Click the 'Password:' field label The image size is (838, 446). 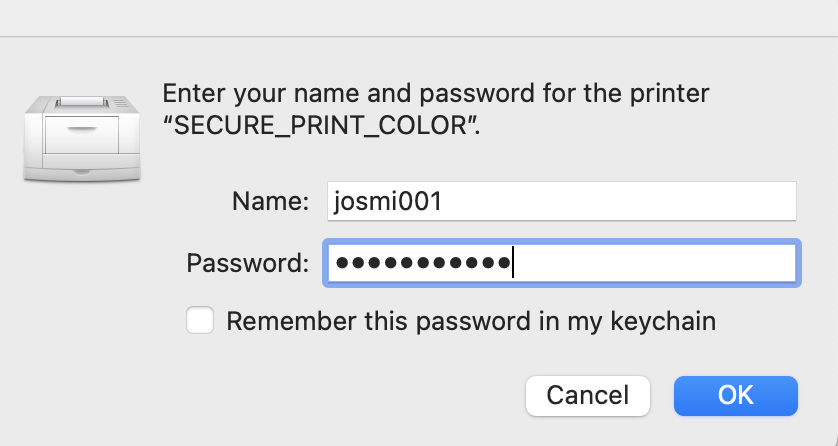247,263
